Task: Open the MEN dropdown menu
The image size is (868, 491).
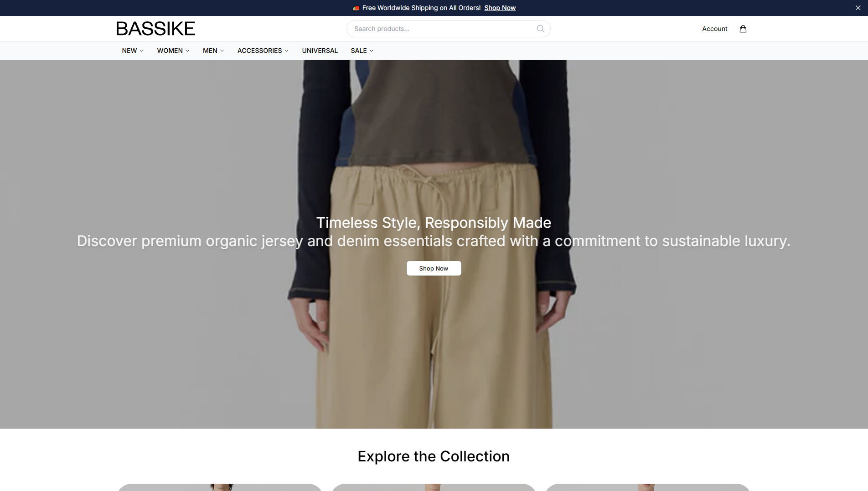Action: point(213,51)
